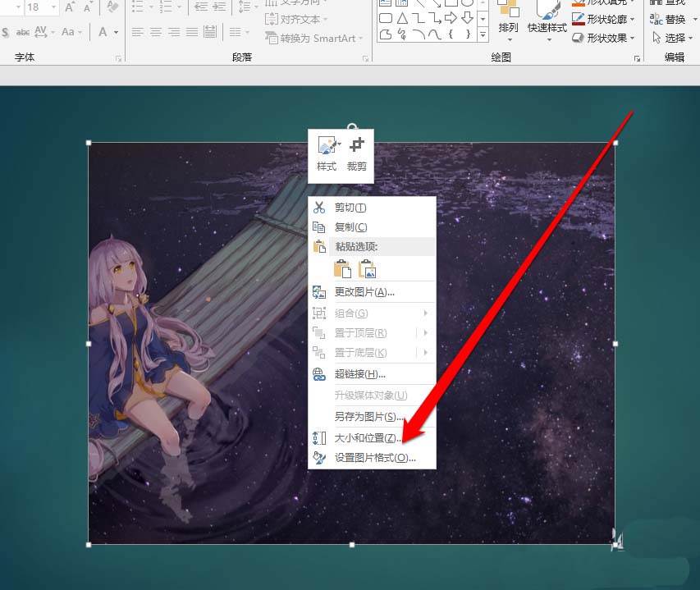This screenshot has width=700, height=590.
Task: Expand the 置于顶层(R) submenu arrow
Action: coord(425,333)
